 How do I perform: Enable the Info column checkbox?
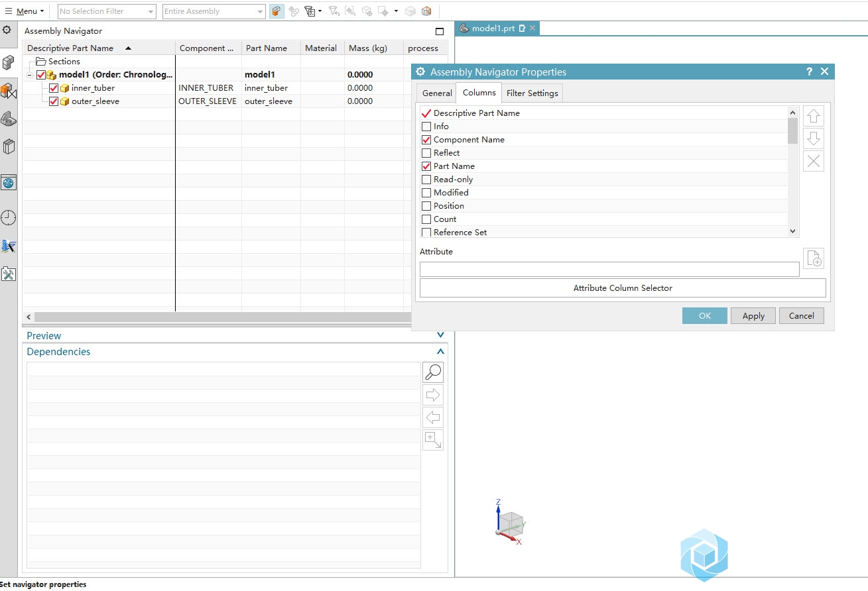pyautogui.click(x=426, y=127)
